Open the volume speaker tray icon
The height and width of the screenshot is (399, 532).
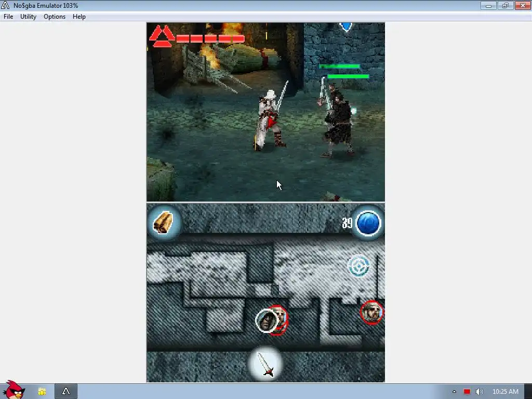(x=479, y=392)
